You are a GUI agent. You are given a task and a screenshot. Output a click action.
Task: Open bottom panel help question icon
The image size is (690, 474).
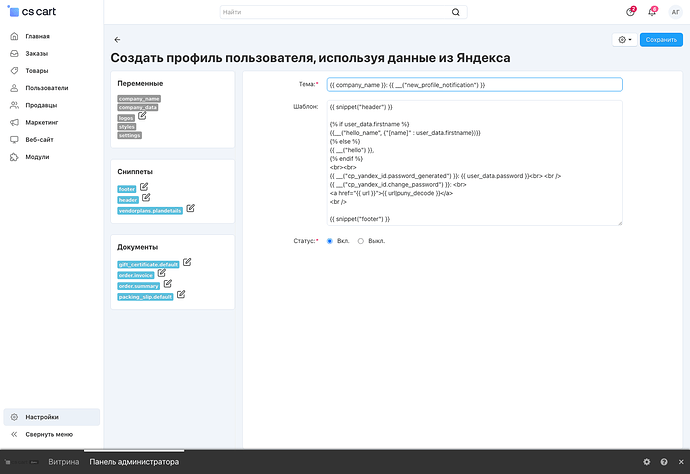(664, 462)
